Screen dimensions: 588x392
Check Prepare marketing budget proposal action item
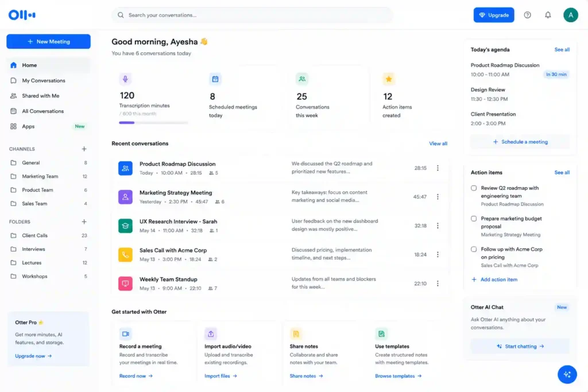(x=474, y=219)
